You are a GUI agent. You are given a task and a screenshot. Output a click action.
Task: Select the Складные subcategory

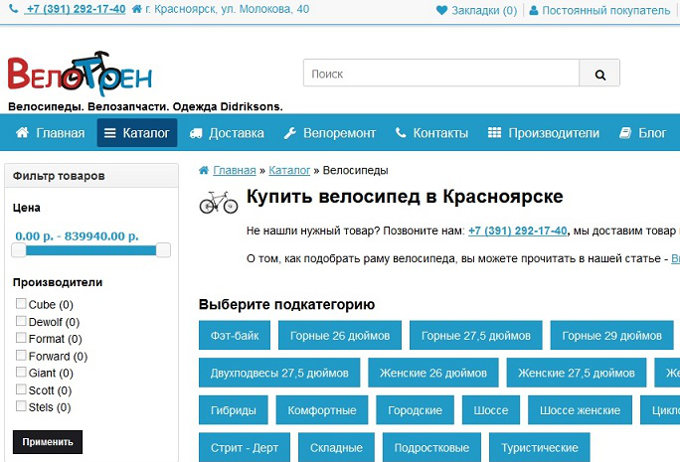336,447
